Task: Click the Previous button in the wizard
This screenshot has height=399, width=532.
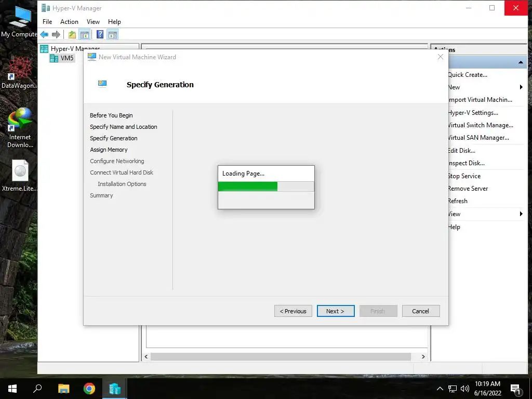Action: [x=293, y=311]
